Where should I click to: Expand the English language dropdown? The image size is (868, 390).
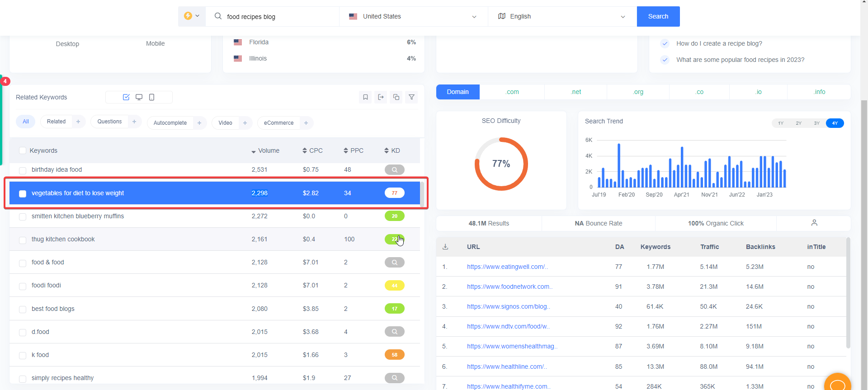pyautogui.click(x=562, y=17)
